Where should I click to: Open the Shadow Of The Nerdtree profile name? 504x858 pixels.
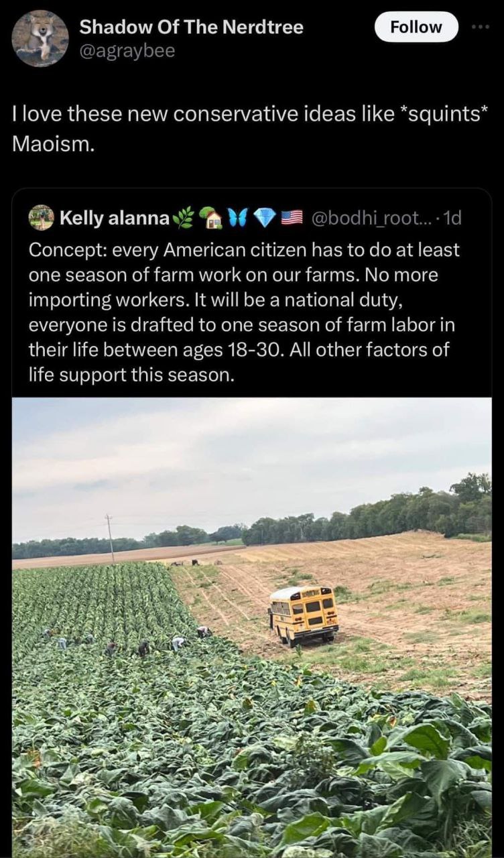[x=191, y=27]
